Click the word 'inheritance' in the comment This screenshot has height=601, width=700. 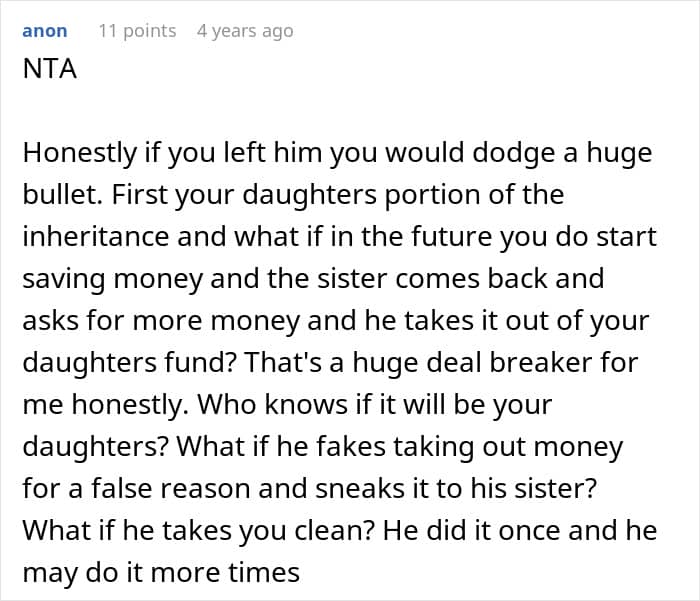pos(96,236)
